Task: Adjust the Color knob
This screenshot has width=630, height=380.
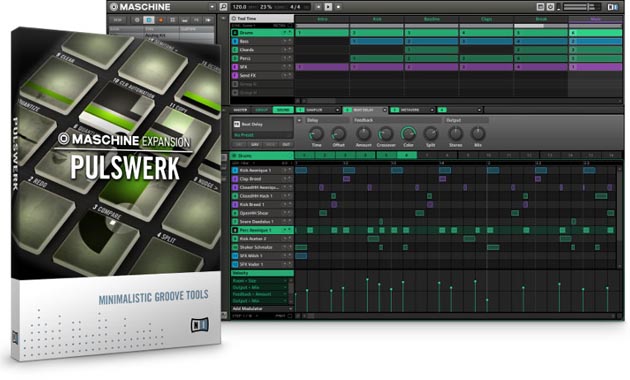Action: (x=408, y=133)
